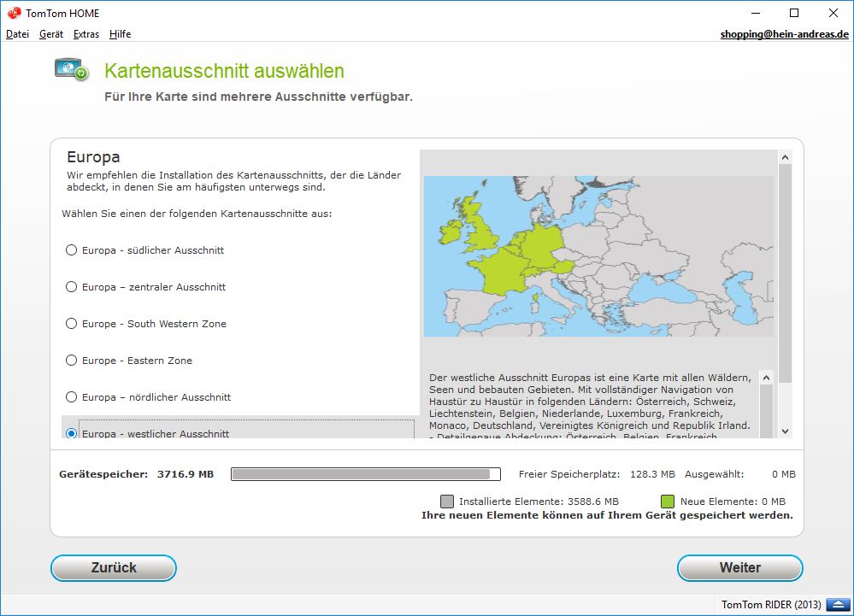Choose Europe - South Western Zone radio button
854x616 pixels.
point(72,324)
